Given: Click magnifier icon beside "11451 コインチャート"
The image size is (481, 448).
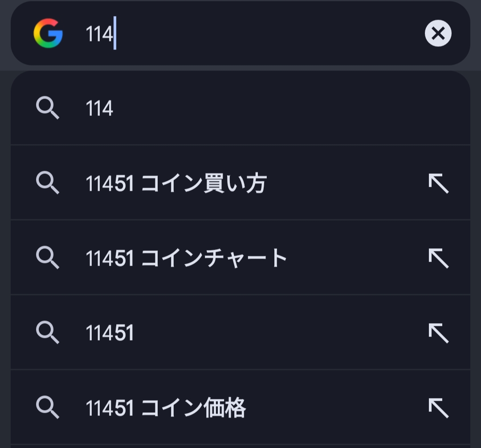Looking at the screenshot, I should [x=47, y=258].
